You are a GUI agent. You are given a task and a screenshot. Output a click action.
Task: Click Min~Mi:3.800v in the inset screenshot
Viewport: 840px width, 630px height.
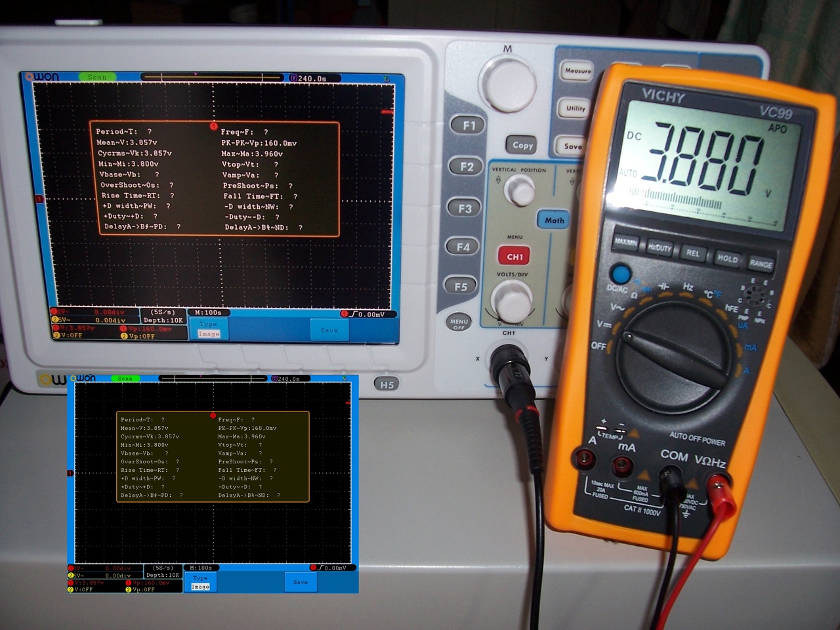[144, 445]
